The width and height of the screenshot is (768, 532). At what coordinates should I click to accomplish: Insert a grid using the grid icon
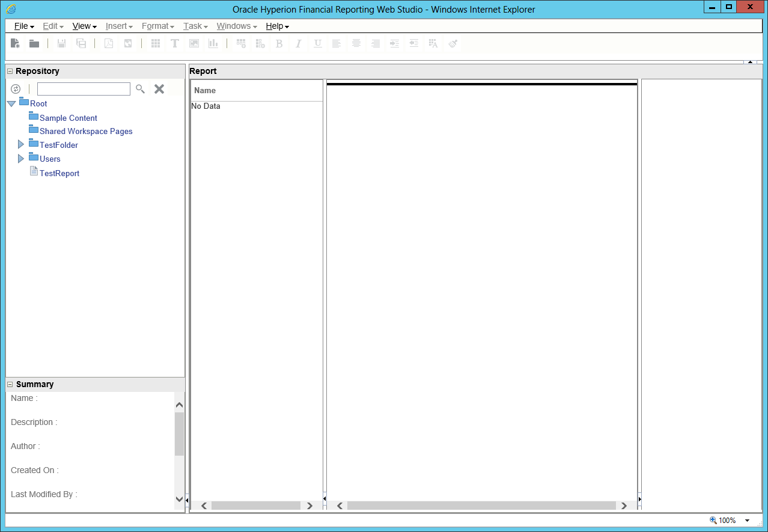coord(156,43)
